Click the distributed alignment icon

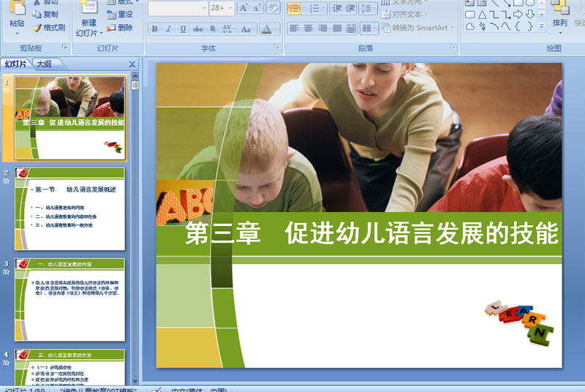[351, 29]
